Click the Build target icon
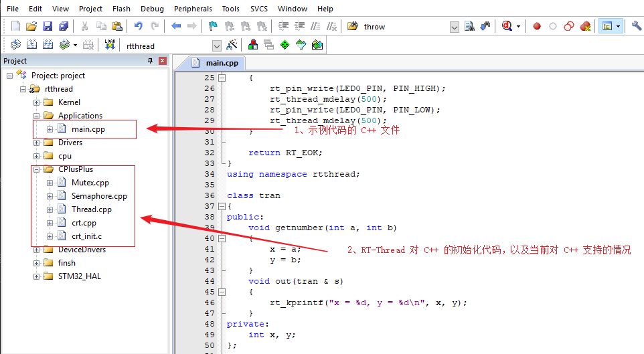This screenshot has height=354, width=644. pyautogui.click(x=31, y=44)
